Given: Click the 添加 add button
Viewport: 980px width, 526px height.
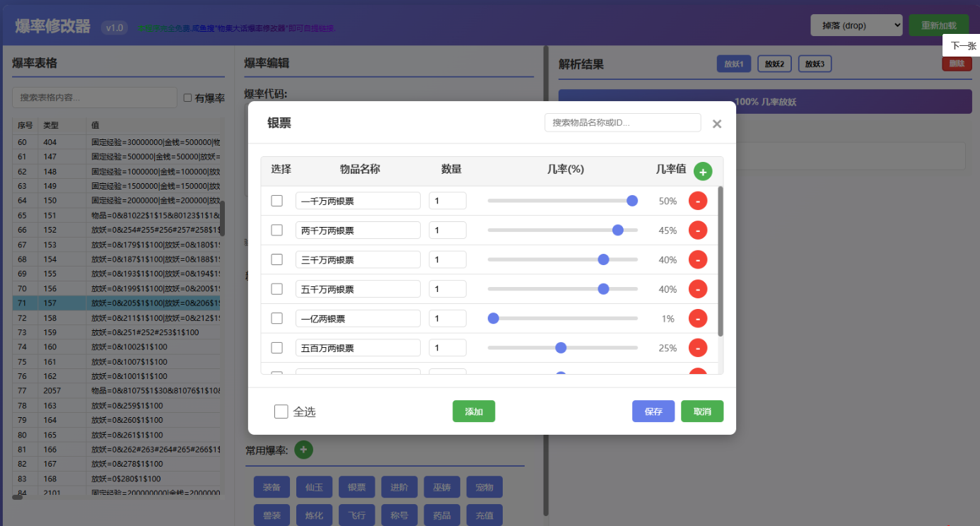Looking at the screenshot, I should (x=474, y=409).
